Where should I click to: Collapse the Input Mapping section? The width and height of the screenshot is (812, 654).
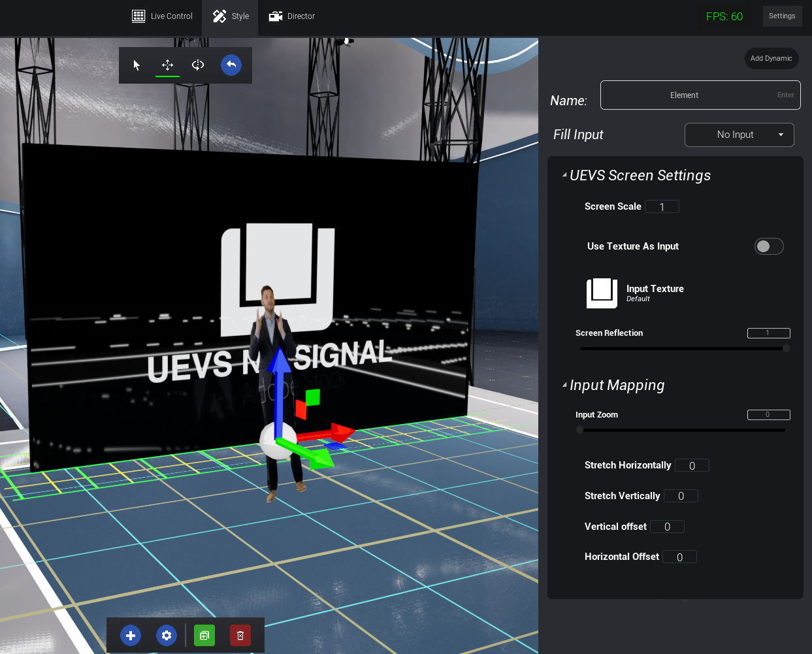pyautogui.click(x=564, y=385)
